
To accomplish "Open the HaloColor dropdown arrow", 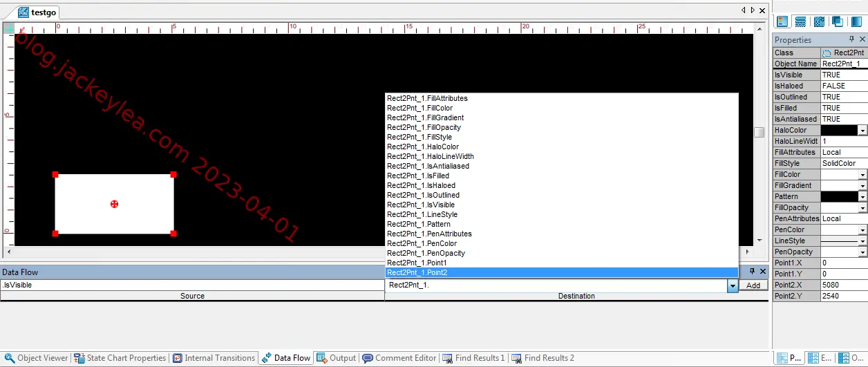I will coord(862,130).
